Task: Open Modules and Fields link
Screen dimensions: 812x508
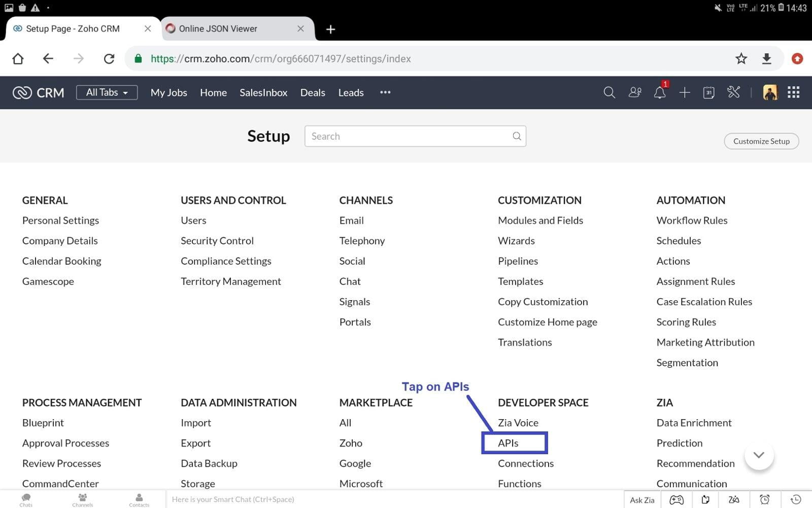Action: [x=540, y=220]
